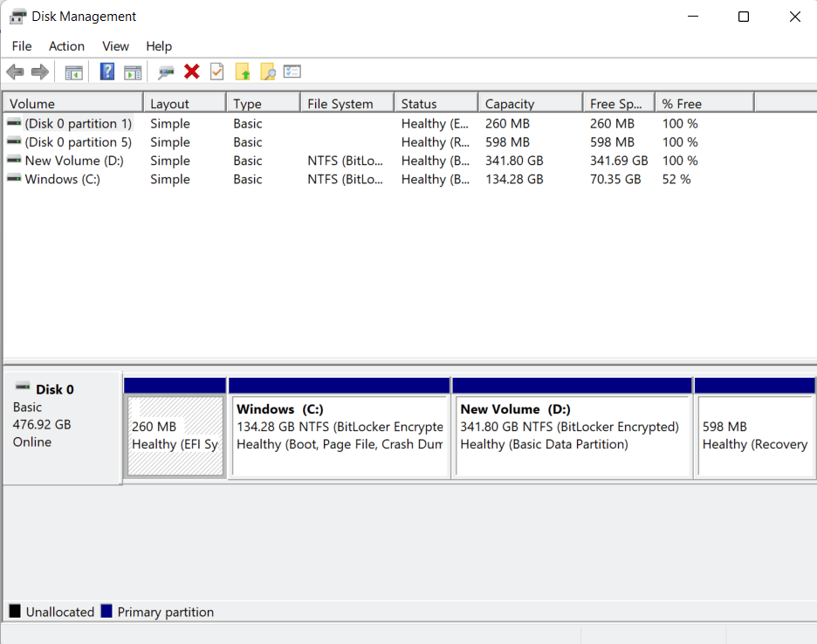Select the (Disk 0 partition 5) volume row
Image resolution: width=817 pixels, height=644 pixels.
tap(79, 142)
